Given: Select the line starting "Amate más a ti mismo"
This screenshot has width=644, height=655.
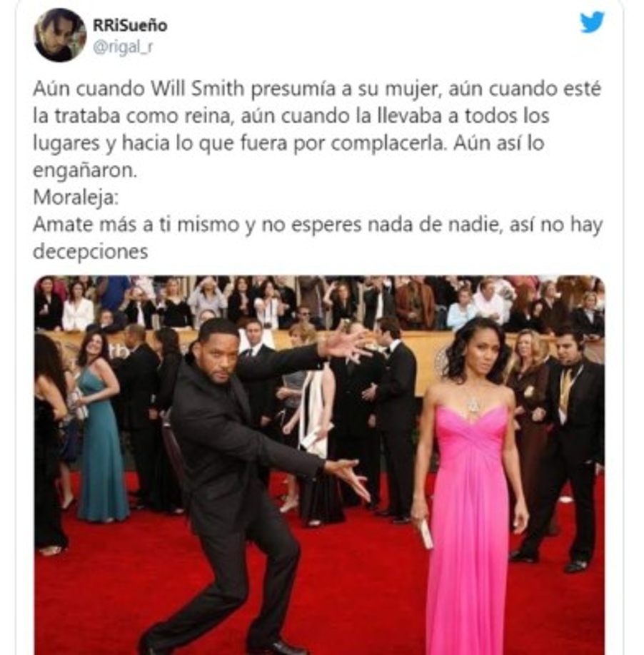Looking at the screenshot, I should [318, 225].
